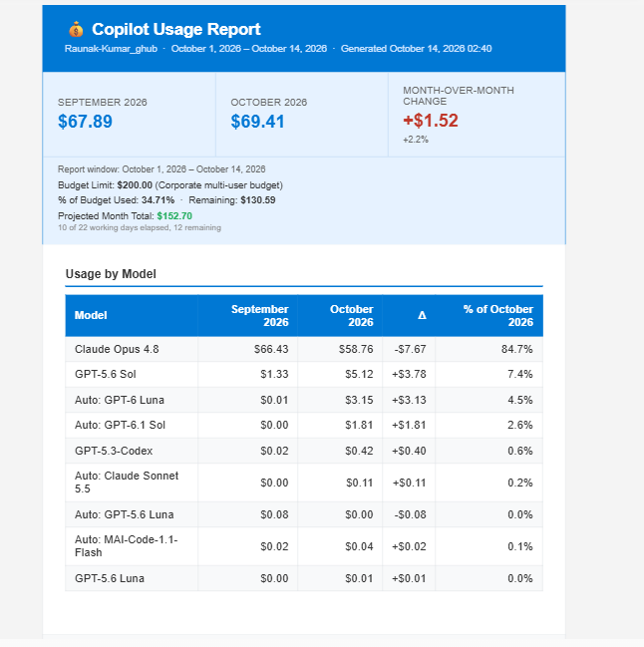Select the Auto: GPT-5.6 Luna row name

point(125,514)
